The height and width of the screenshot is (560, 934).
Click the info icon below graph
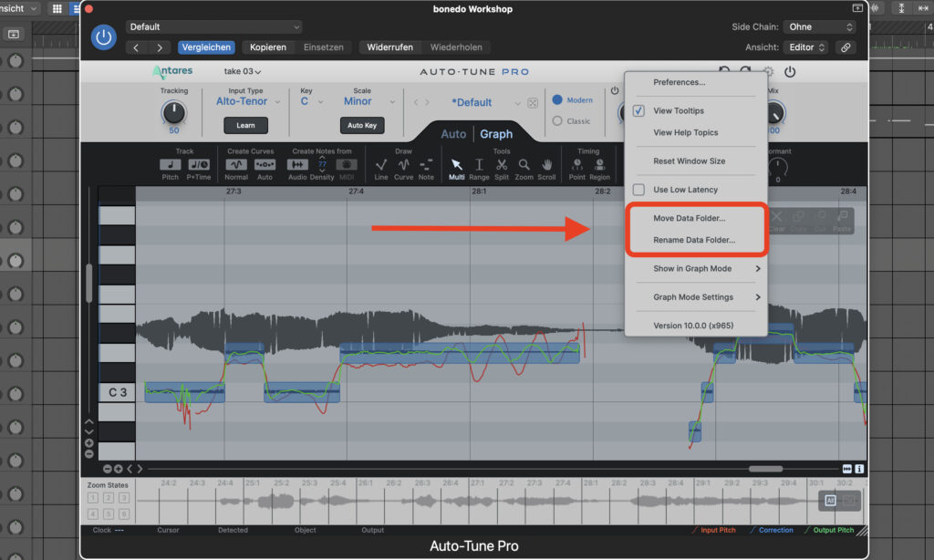pos(859,469)
